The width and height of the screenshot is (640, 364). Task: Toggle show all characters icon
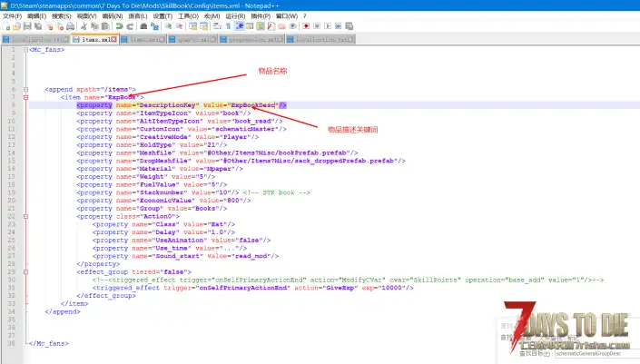point(228,26)
